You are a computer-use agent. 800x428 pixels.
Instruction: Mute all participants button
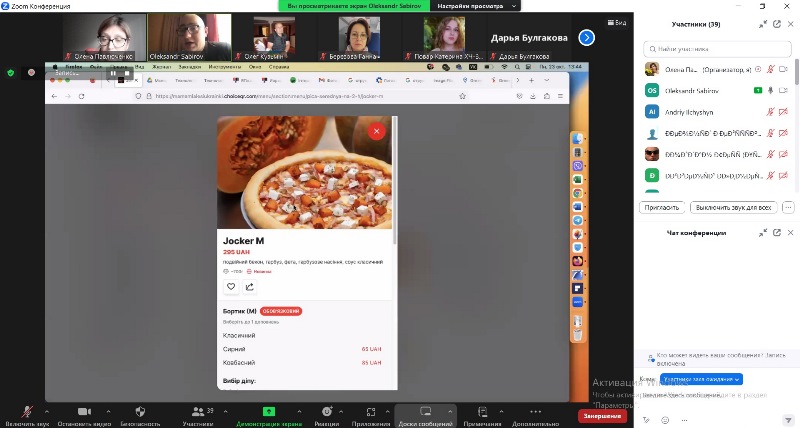[734, 208]
